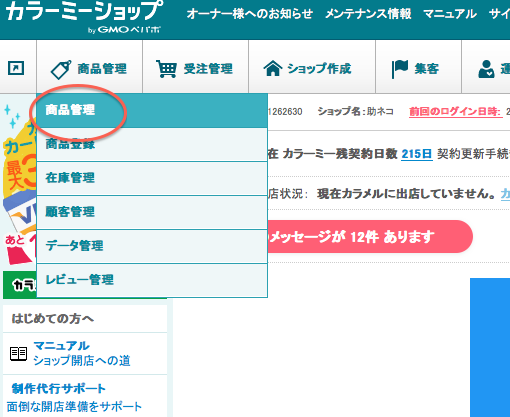
Task: Click the shopping cart icon for 受注管理
Action: click(166, 69)
